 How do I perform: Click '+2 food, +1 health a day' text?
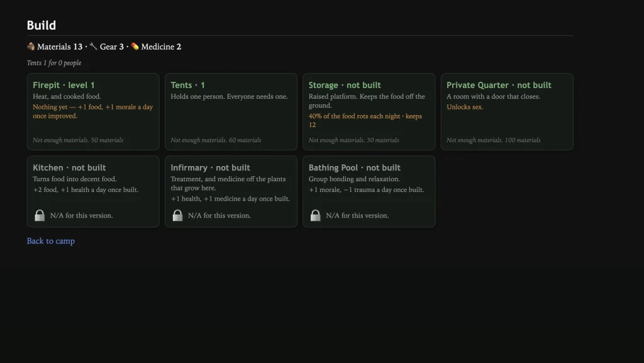click(x=86, y=190)
